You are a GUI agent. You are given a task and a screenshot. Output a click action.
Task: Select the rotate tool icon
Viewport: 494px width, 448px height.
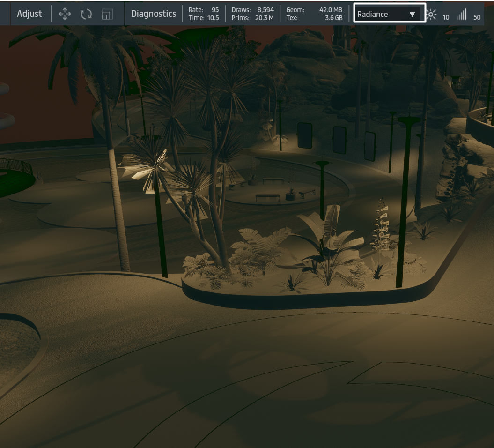[x=86, y=14]
